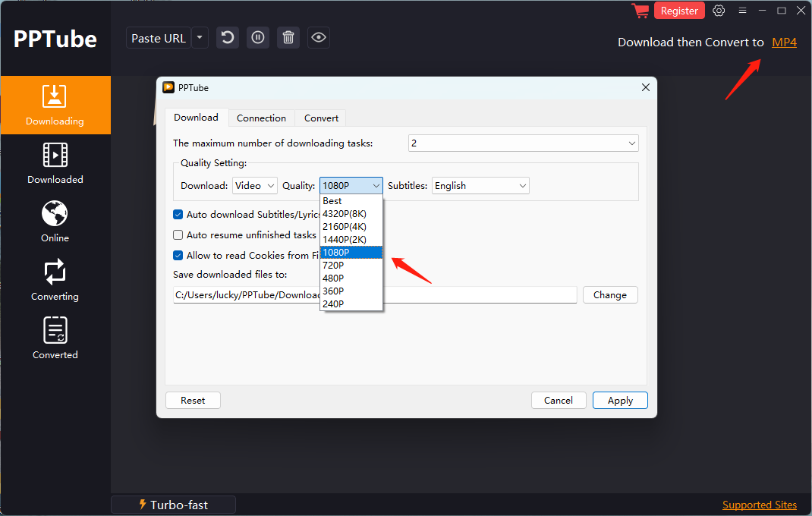The image size is (812, 516).
Task: Delete tasks using the trash icon
Action: point(288,37)
